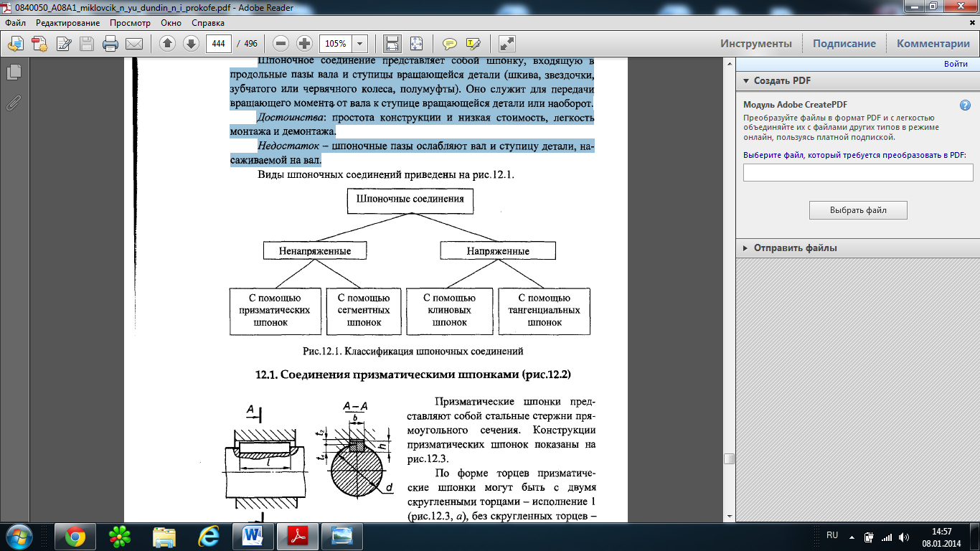980x551 pixels.
Task: Switch to read mode with arrows icon
Action: pos(507,44)
